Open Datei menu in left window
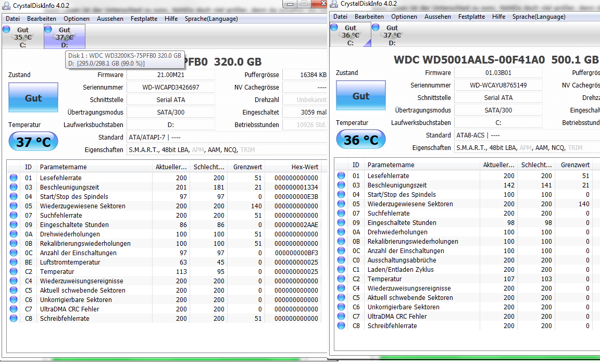Image resolution: width=600 pixels, height=364 pixels. click(x=12, y=18)
